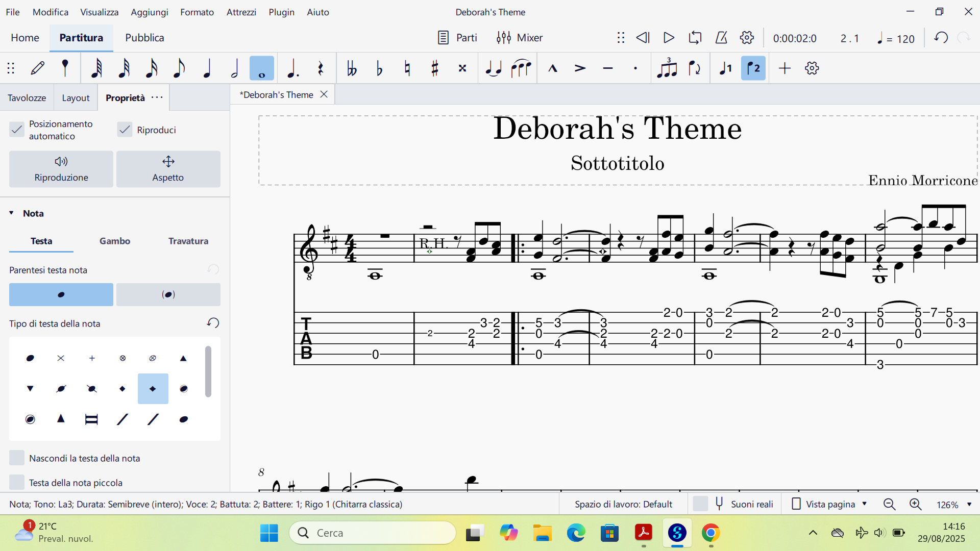Rewind playback to start
This screenshot has width=980, height=551.
643,38
